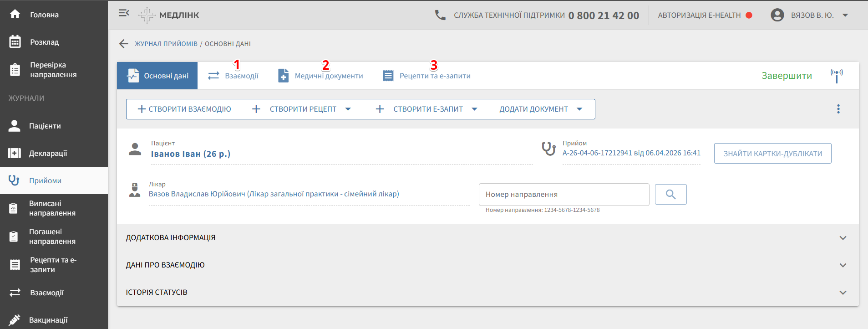The width and height of the screenshot is (868, 329).
Task: Focus the Номер направлення input field
Action: coord(563,195)
